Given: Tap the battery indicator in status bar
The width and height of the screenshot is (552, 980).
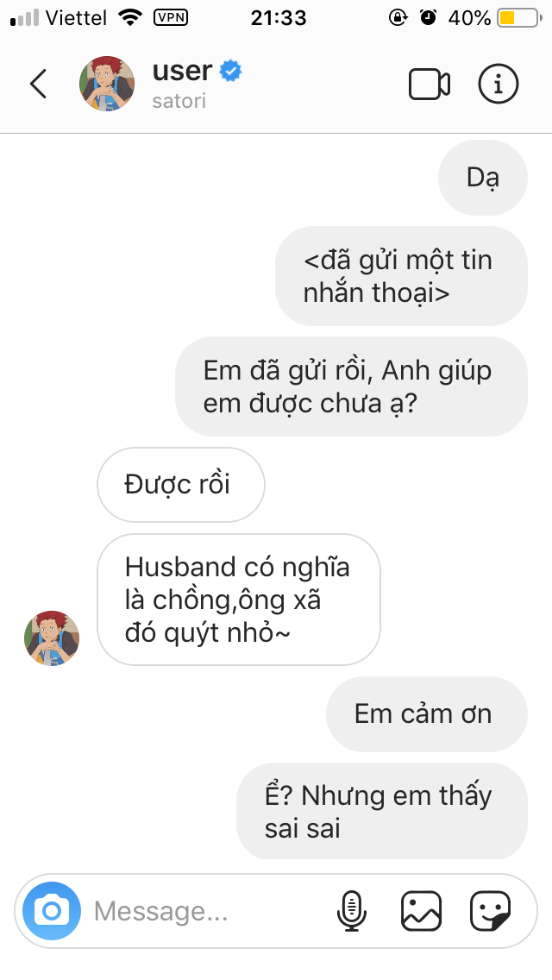Looking at the screenshot, I should [519, 18].
